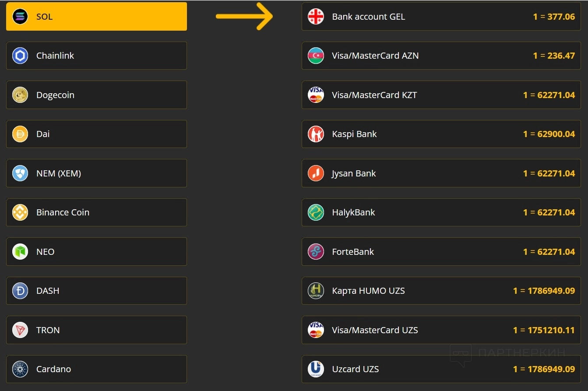Select Visa/MasterCard KZT as the receiving option

click(441, 95)
